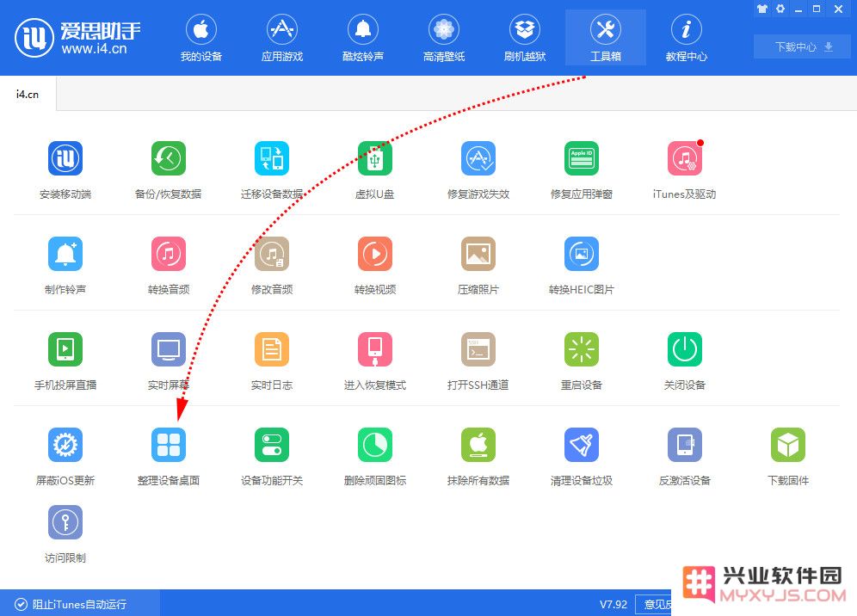Select 工具箱 section

[x=606, y=38]
